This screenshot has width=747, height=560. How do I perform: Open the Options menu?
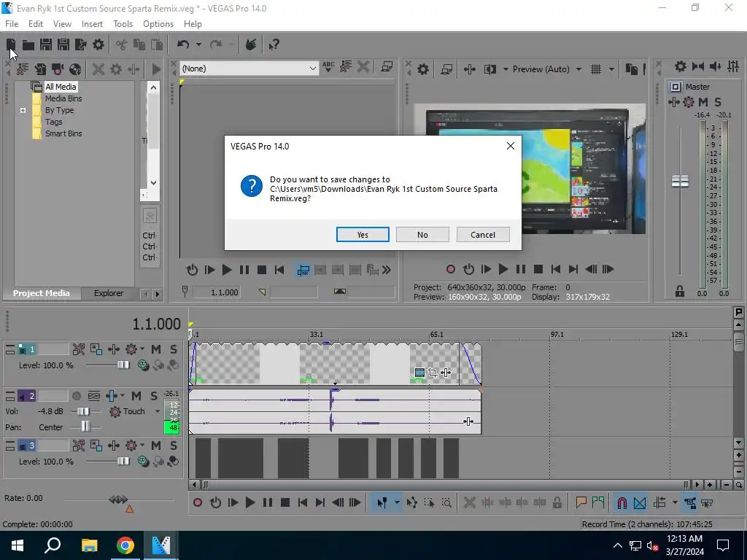pyautogui.click(x=158, y=24)
